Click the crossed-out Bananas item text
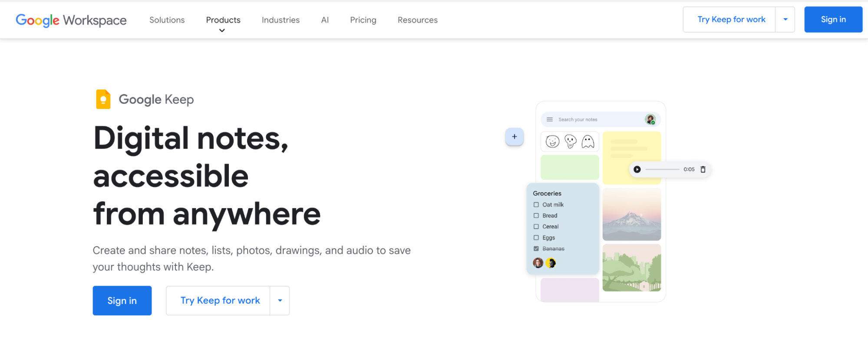The height and width of the screenshot is (344, 868). pos(553,249)
